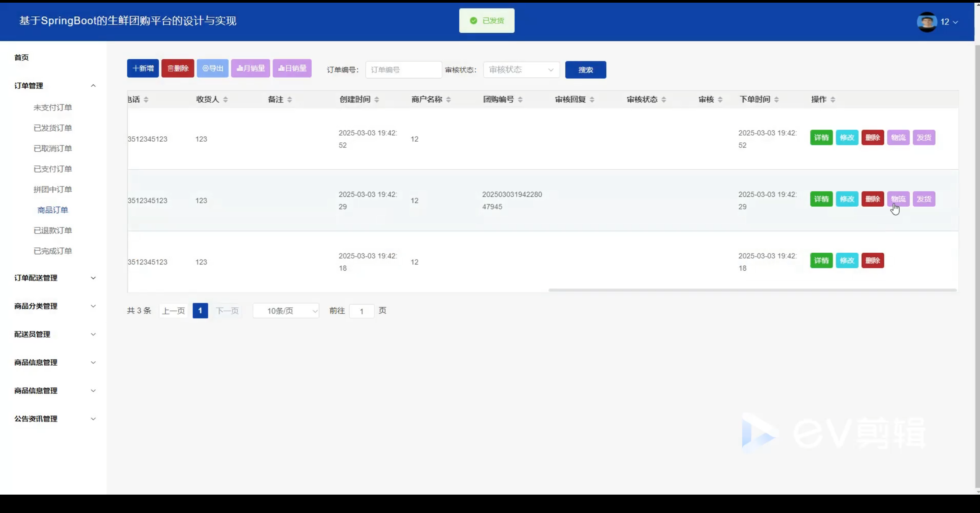Open 已发货订单 in the sidebar
This screenshot has height=513, width=980.
(x=53, y=128)
